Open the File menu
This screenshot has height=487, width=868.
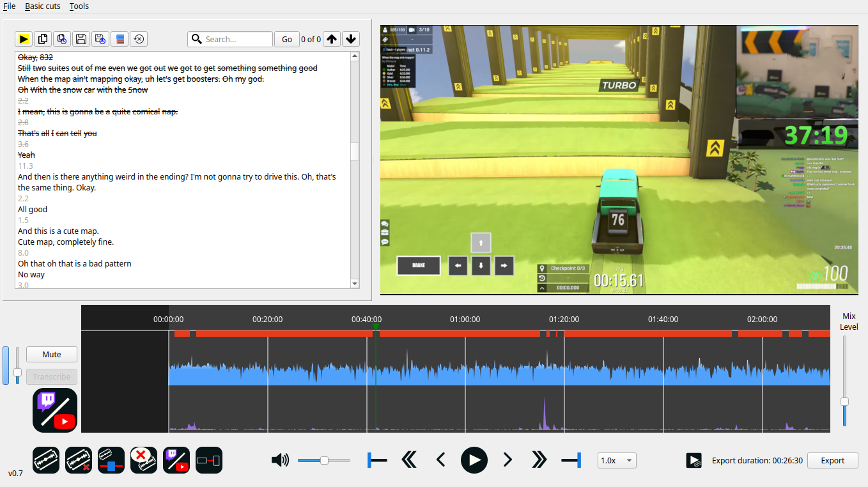(x=10, y=6)
